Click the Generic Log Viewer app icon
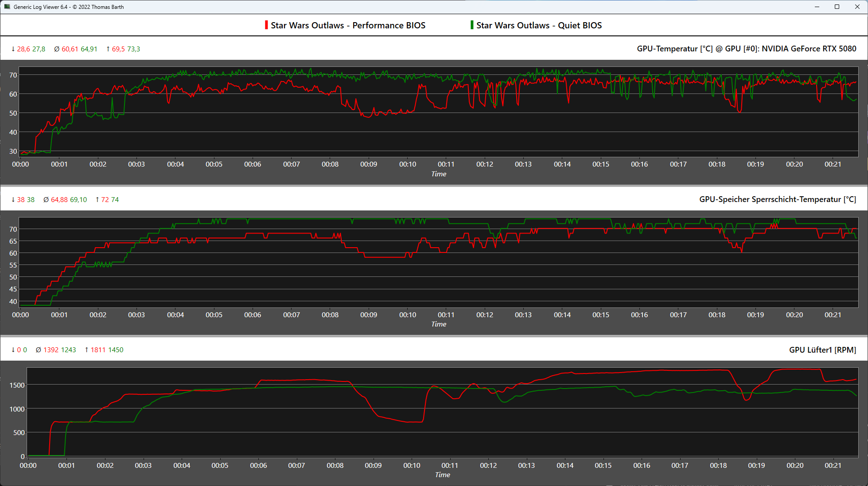The image size is (868, 486). coord(7,7)
